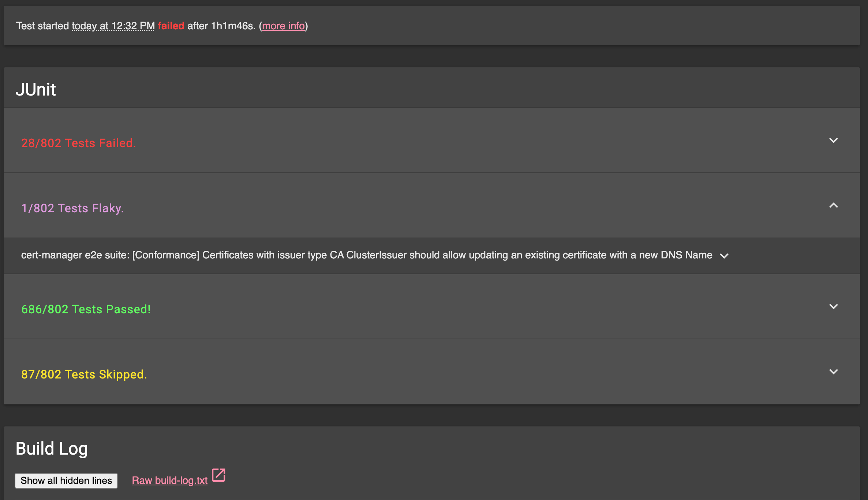Click the 686/802 Tests Passed label
This screenshot has width=868, height=500.
click(x=86, y=309)
